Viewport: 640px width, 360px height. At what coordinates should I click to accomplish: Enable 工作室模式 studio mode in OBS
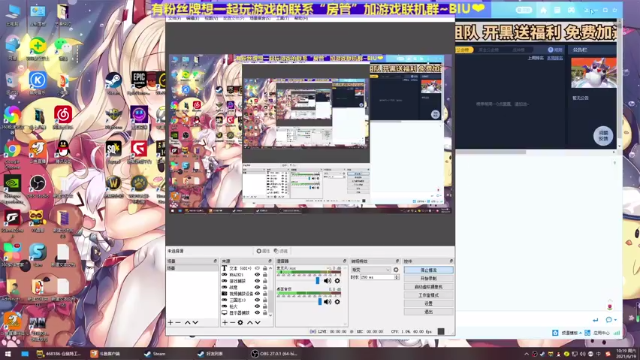(429, 295)
